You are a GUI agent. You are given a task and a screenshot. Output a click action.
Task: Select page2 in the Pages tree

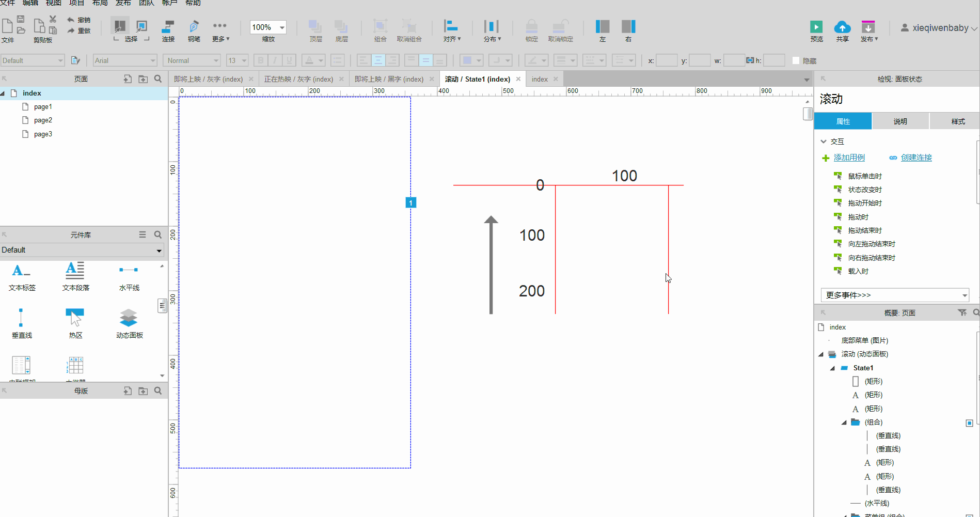pyautogui.click(x=43, y=120)
